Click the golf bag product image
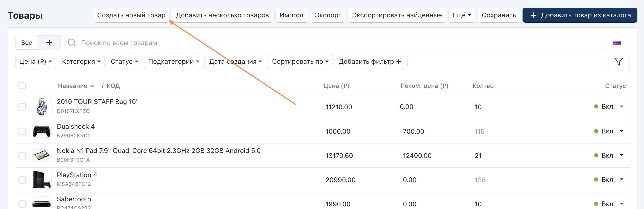 (42, 107)
